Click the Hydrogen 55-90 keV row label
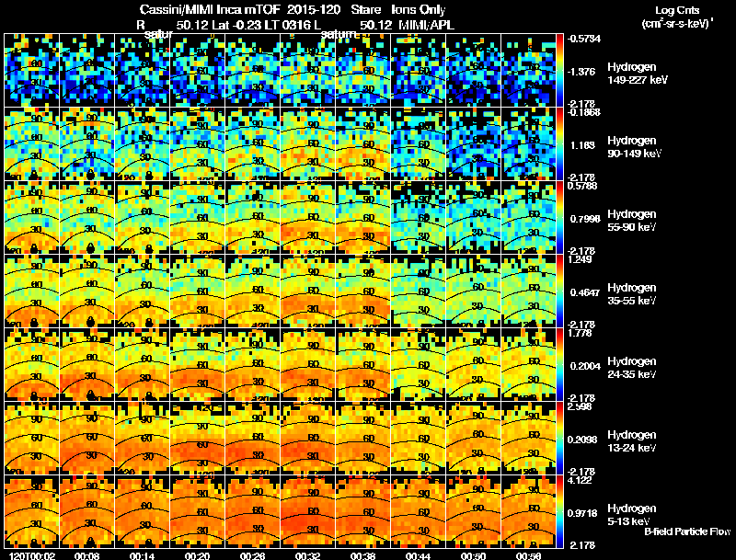 coord(631,221)
